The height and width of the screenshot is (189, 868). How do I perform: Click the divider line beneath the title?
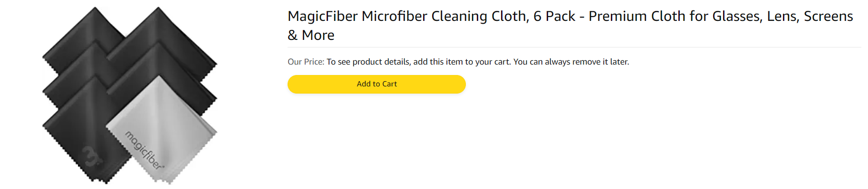click(574, 47)
